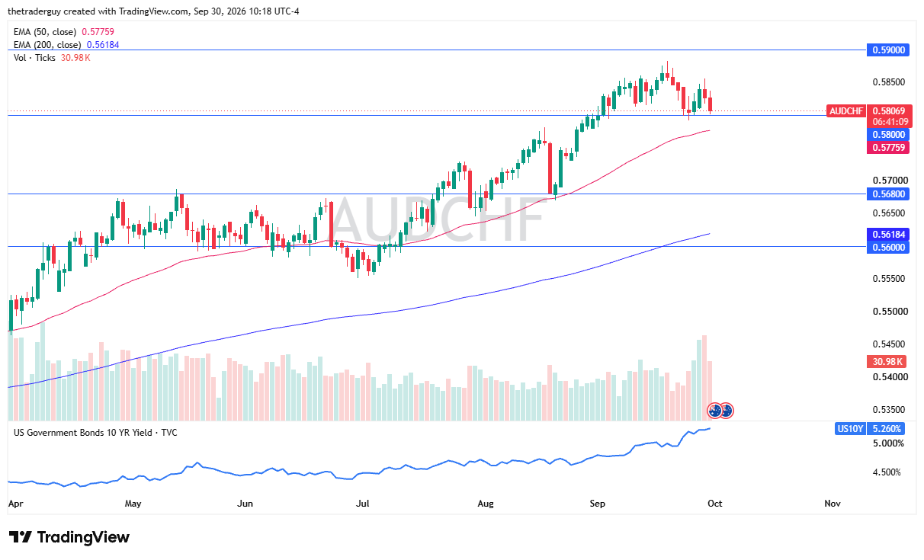The height and width of the screenshot is (560, 924).
Task: Click the 0.57759 EMA 50 price tag
Action: [x=889, y=147]
